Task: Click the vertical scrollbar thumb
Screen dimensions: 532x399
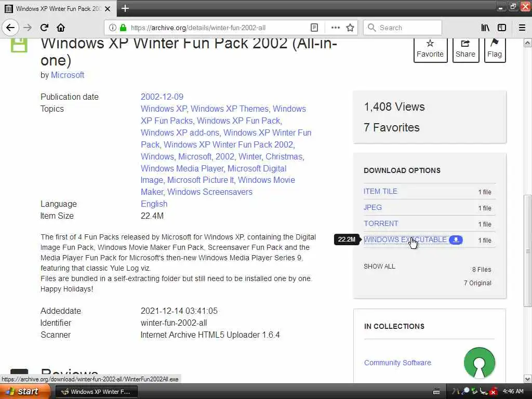Action: pyautogui.click(x=527, y=250)
